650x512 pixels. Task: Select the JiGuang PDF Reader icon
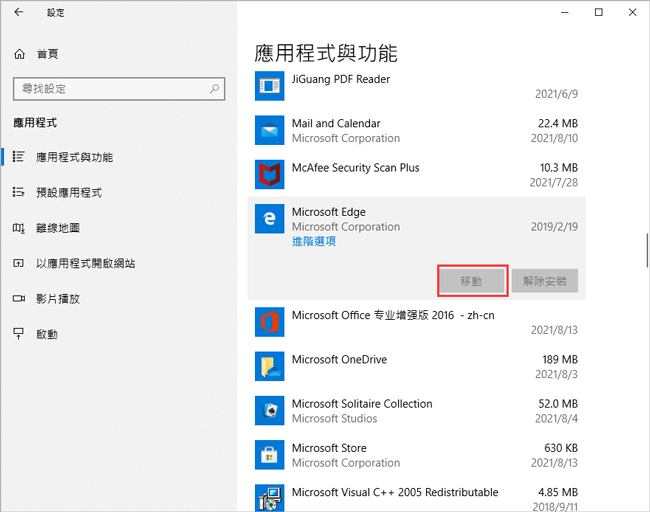(269, 86)
